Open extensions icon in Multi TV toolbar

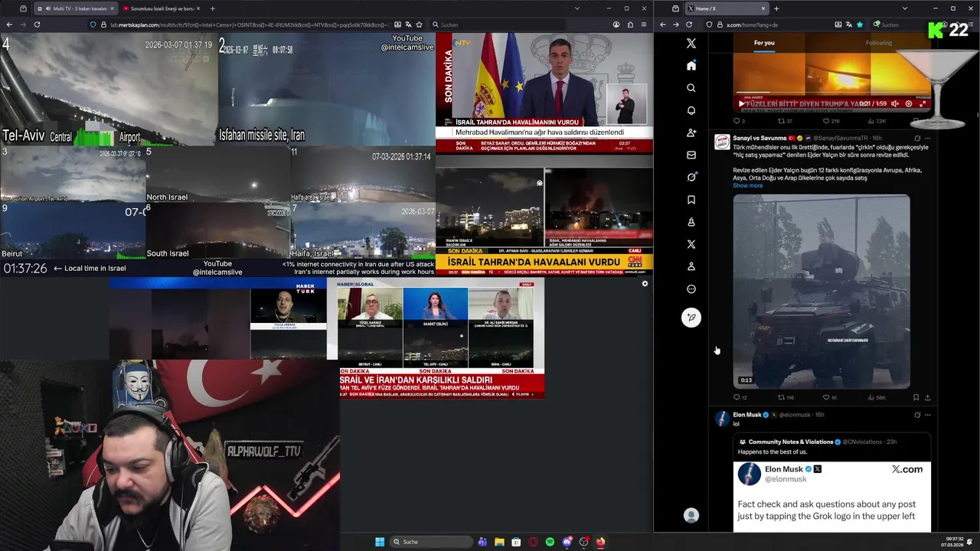[x=631, y=24]
